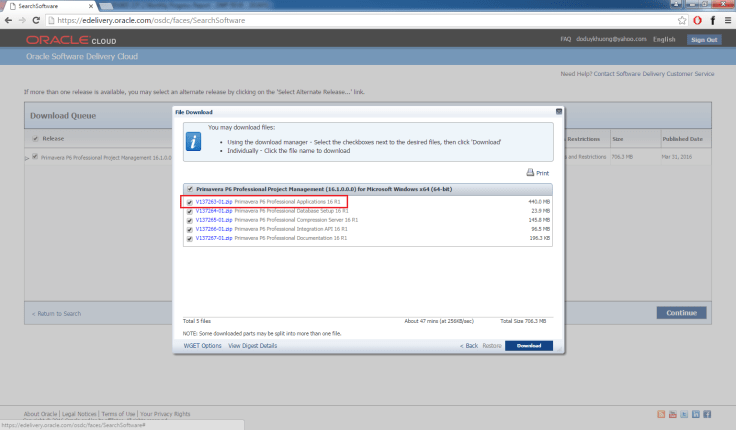Open the Opera extension icon in toolbar
Screen dimensions: 736x430
697,20
